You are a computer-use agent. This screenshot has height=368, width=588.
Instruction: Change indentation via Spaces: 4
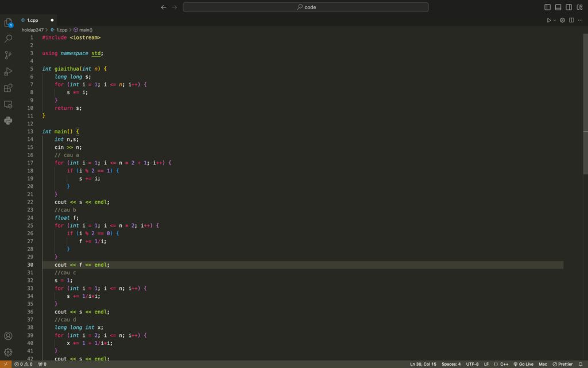pos(451,364)
